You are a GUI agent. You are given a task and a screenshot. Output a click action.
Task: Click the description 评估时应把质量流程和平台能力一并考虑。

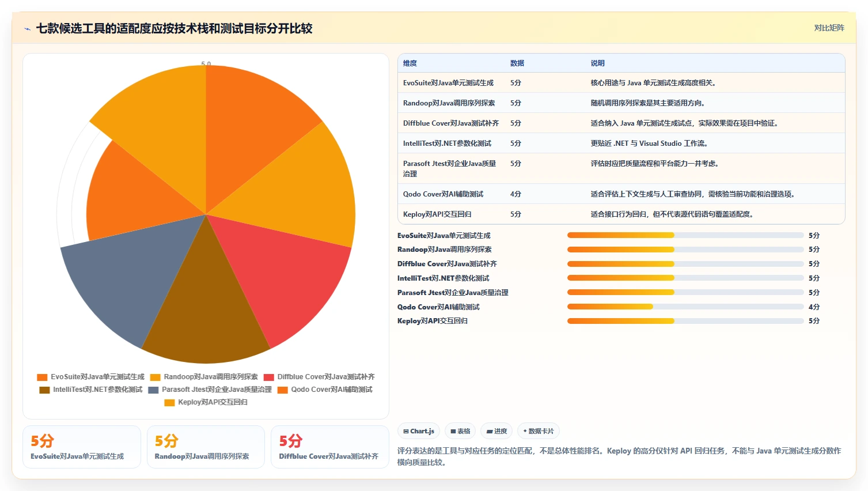655,164
